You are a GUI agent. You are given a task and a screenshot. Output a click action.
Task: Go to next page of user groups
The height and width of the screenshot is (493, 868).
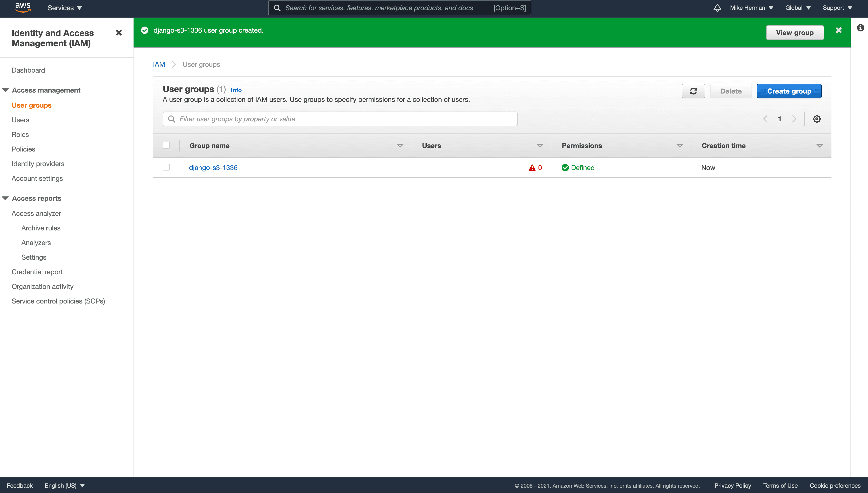pyautogui.click(x=794, y=119)
